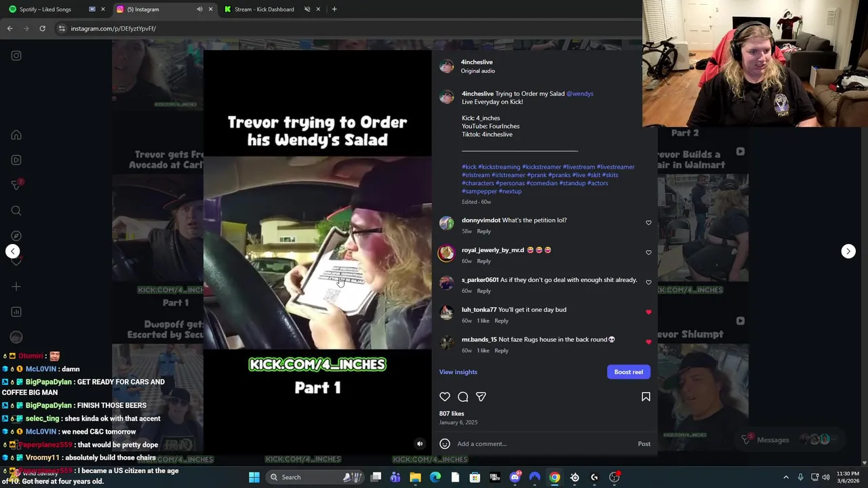The width and height of the screenshot is (868, 488).
Task: Open #nextup hashtag link
Action: tap(510, 191)
